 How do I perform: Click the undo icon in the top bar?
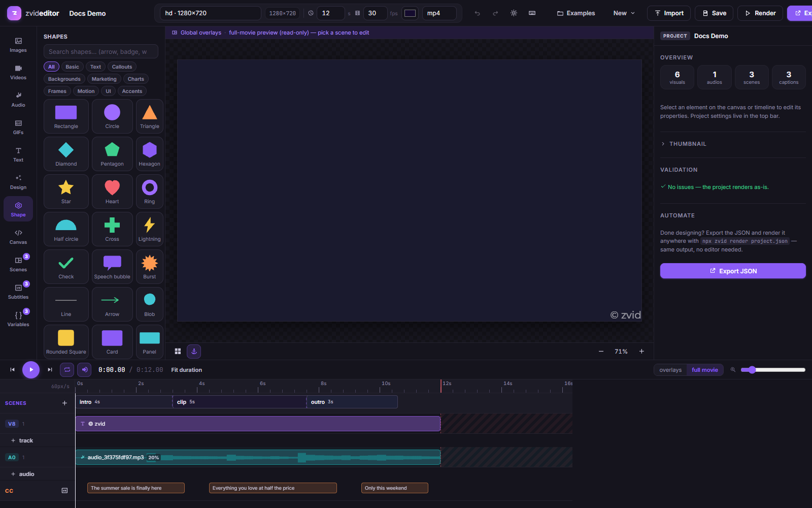pos(477,13)
